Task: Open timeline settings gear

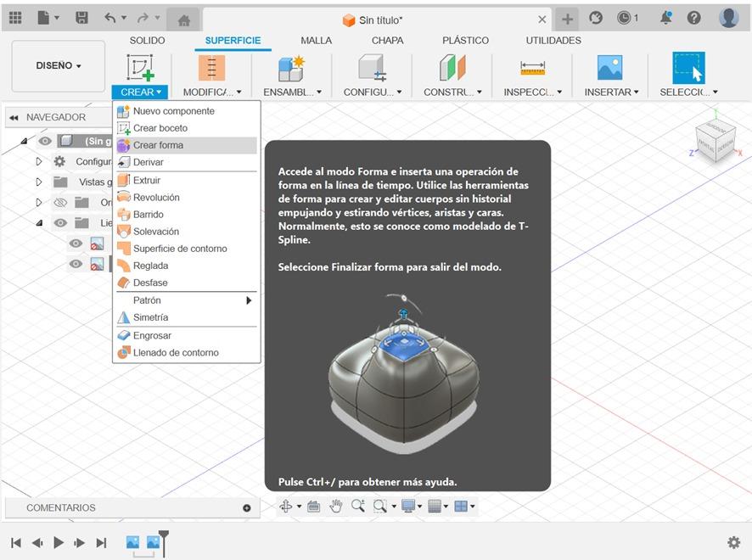Action: click(x=734, y=543)
